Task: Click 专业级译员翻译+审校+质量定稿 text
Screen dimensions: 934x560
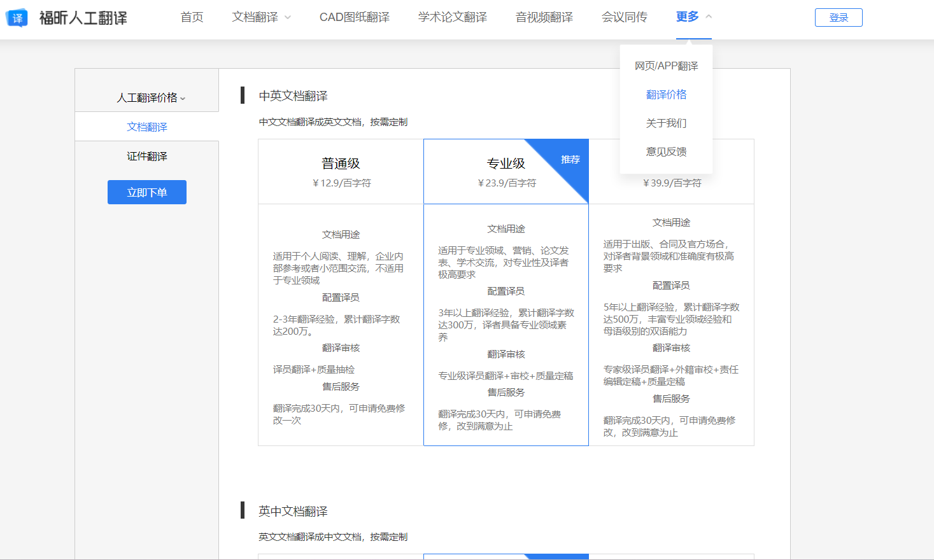Action: pyautogui.click(x=506, y=375)
